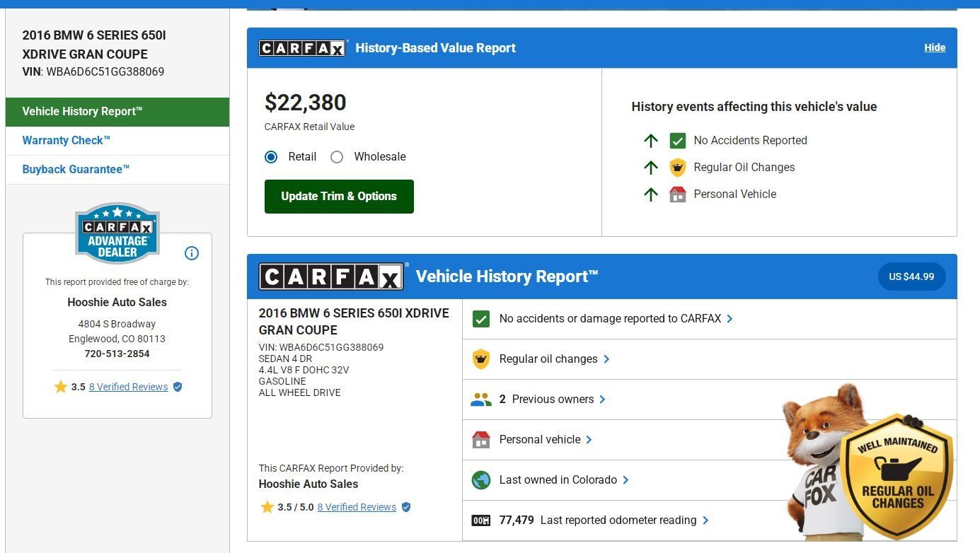Screen dimensions: 980x553
Task: Hide the History-Based Value Report section
Action: click(x=935, y=47)
